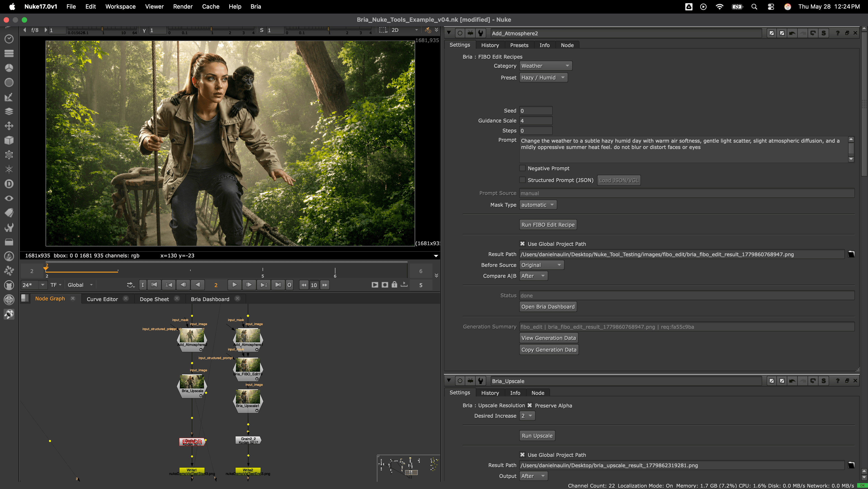Collapse the Add_Atmosphere2 properties panel
868x489 pixels.
click(x=449, y=33)
